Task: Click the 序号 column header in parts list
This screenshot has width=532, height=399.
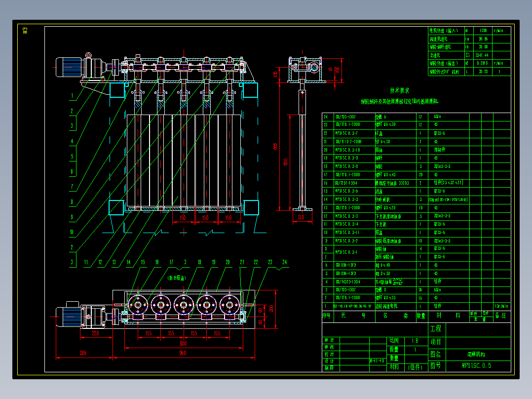Action: click(x=326, y=315)
